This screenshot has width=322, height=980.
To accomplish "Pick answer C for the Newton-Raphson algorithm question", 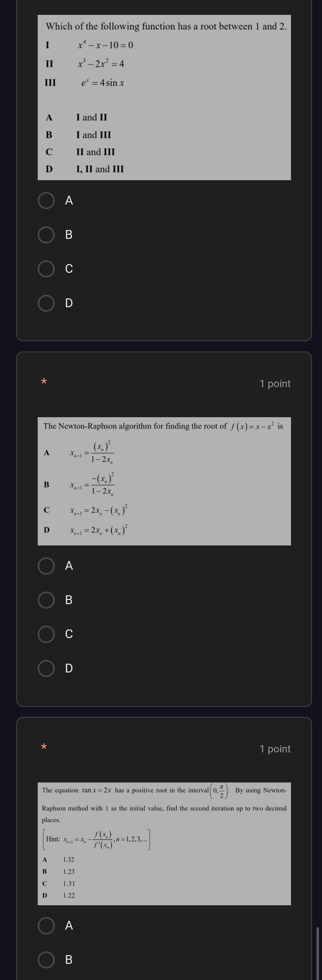I will tap(47, 634).
